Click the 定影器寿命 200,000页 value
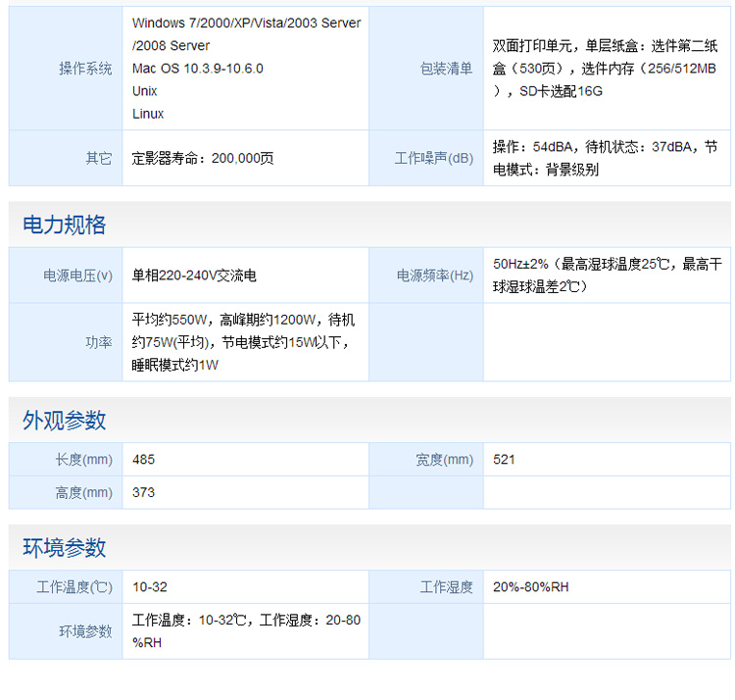Image resolution: width=735 pixels, height=700 pixels. click(203, 158)
